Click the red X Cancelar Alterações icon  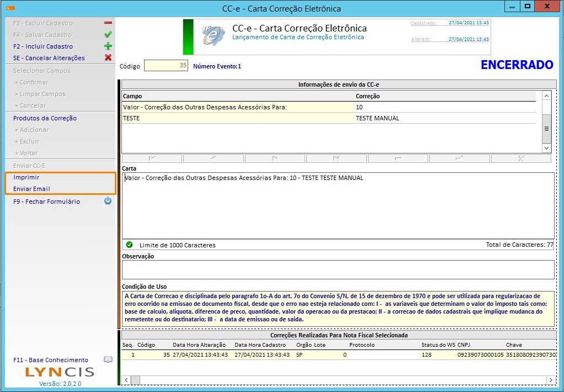click(108, 58)
